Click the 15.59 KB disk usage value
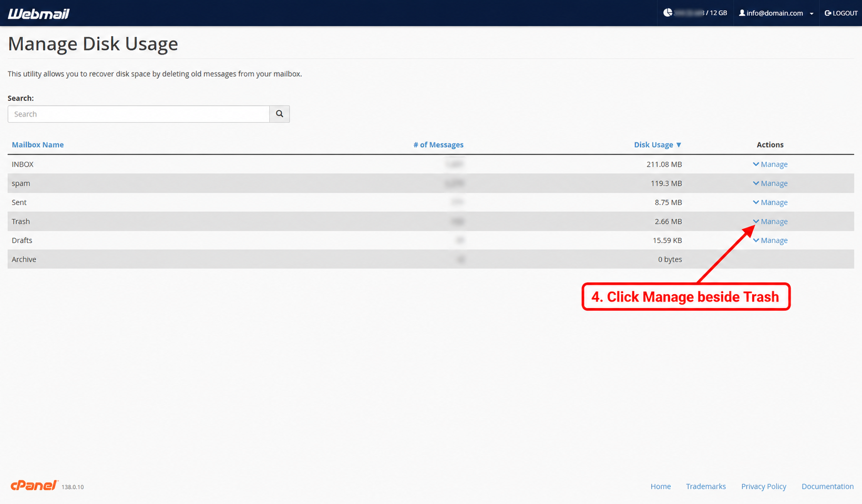This screenshot has width=862, height=504. [x=668, y=240]
